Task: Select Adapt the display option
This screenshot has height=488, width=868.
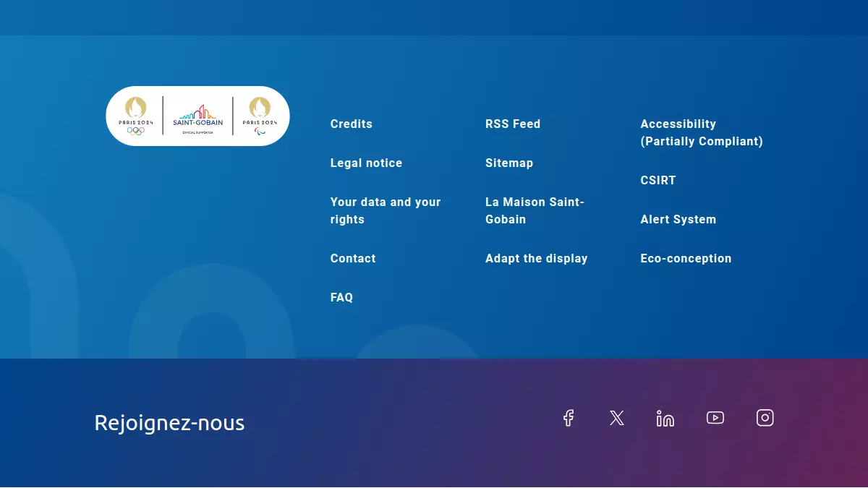Action: 537,258
